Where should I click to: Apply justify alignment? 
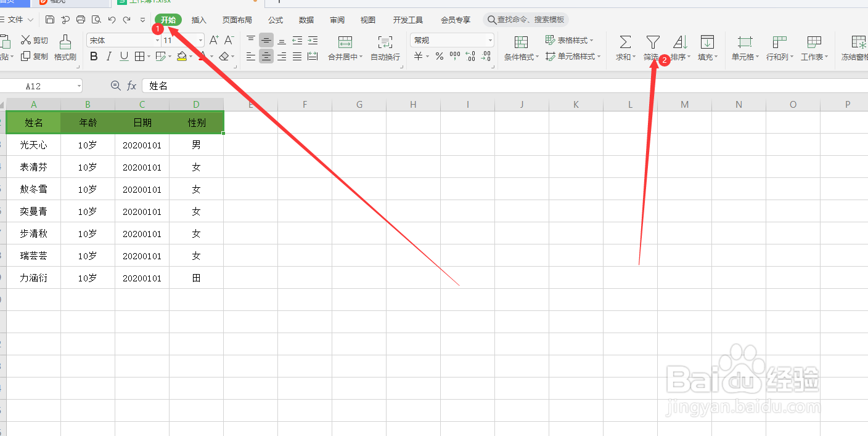[297, 56]
